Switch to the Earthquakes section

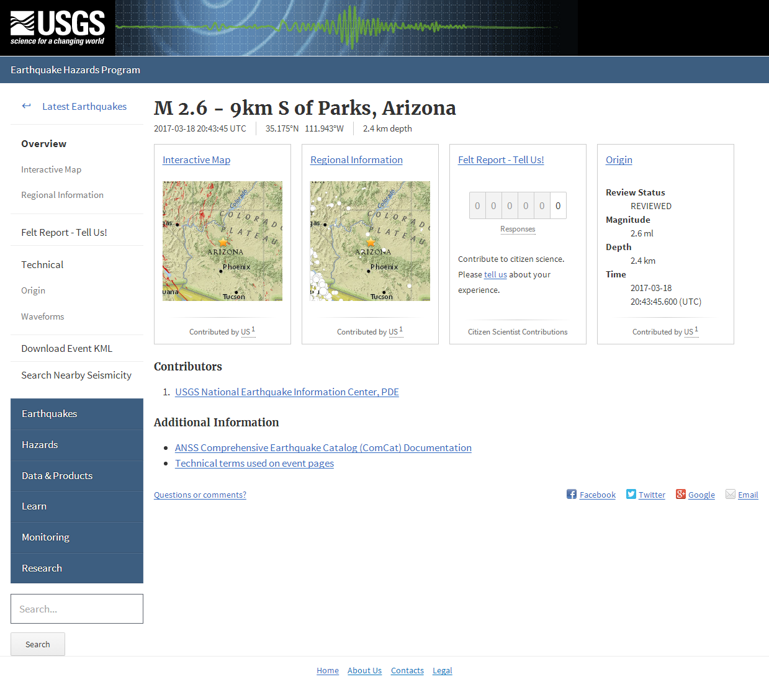50,413
